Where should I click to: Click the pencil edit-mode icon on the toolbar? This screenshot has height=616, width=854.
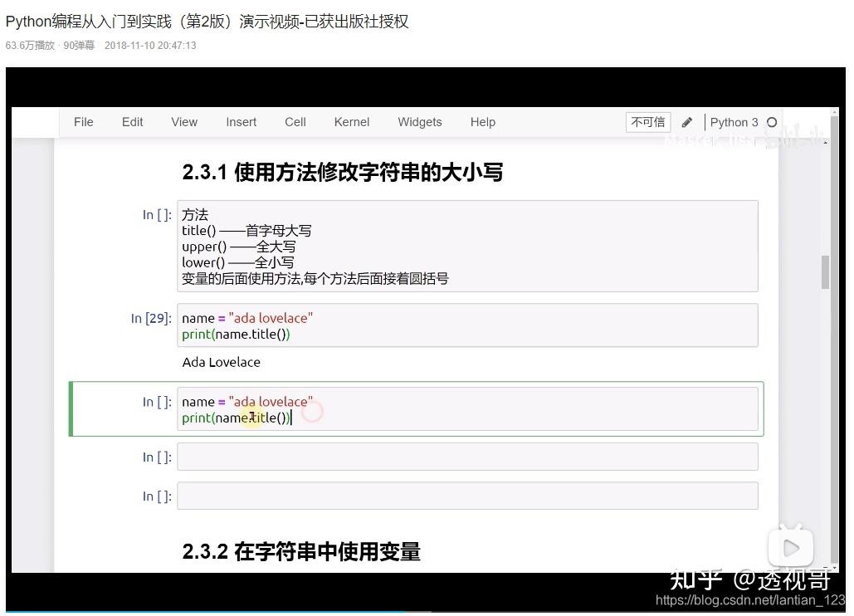click(x=686, y=121)
